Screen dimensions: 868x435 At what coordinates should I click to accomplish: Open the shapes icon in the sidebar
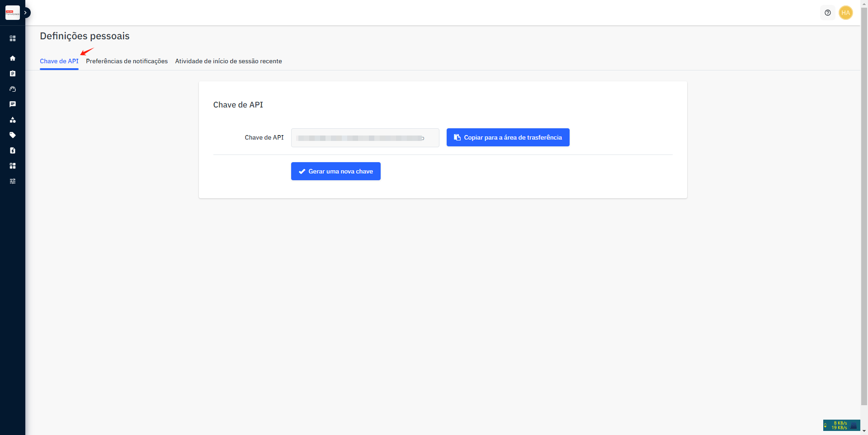pos(13,120)
